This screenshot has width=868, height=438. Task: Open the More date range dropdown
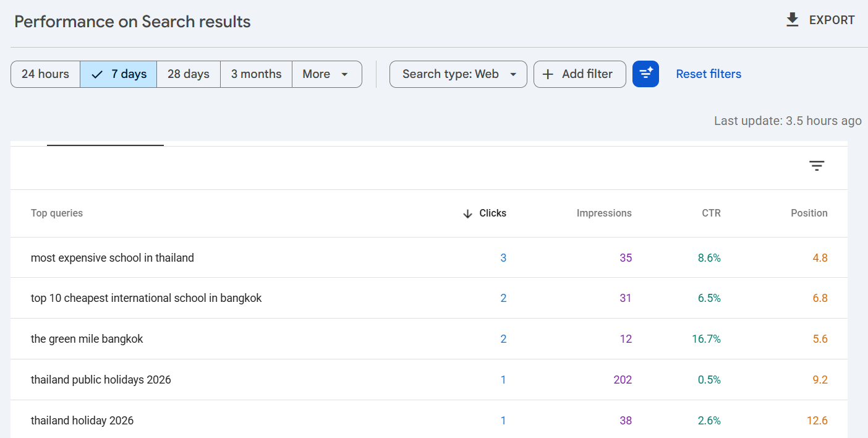pyautogui.click(x=326, y=74)
